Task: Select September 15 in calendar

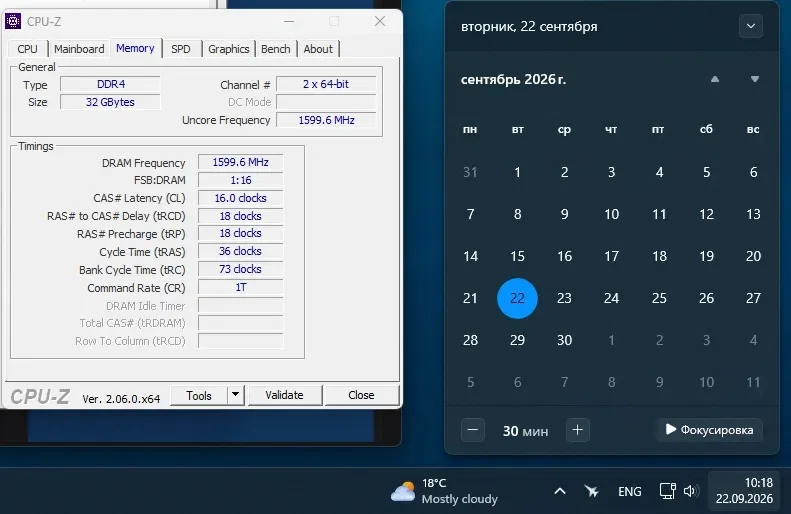Action: (x=517, y=256)
